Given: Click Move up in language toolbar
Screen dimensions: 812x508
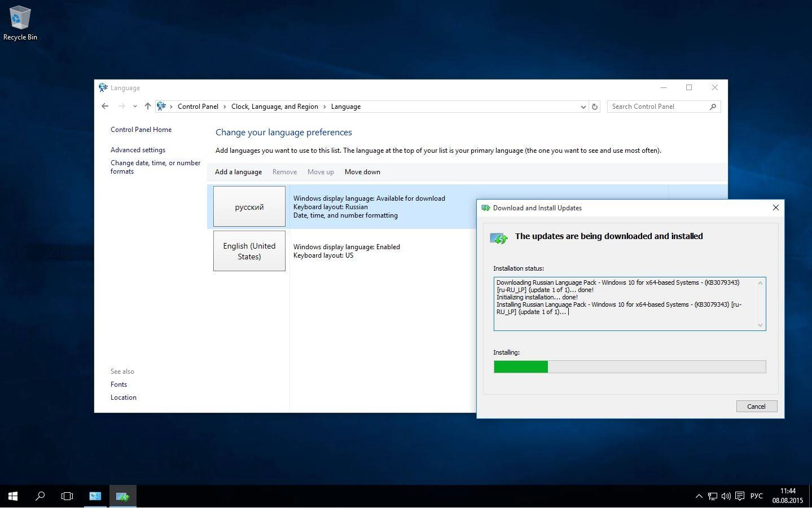Looking at the screenshot, I should (x=321, y=172).
